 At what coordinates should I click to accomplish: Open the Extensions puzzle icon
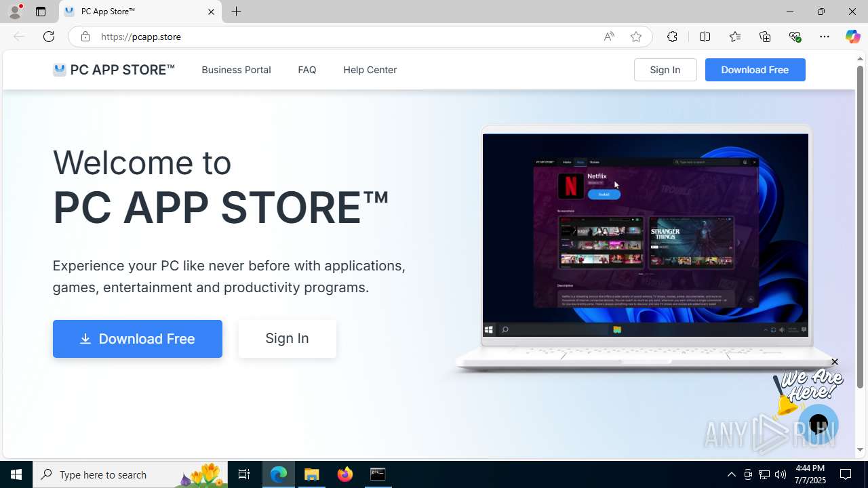672,37
